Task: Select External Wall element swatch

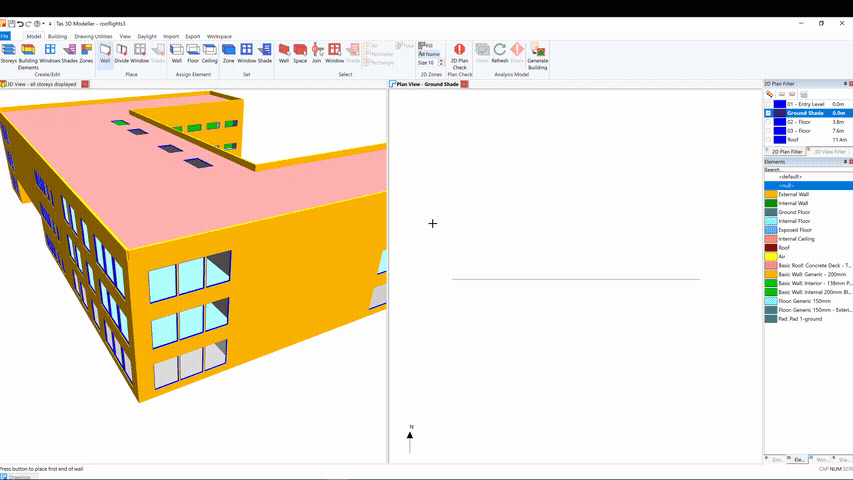Action: click(771, 194)
